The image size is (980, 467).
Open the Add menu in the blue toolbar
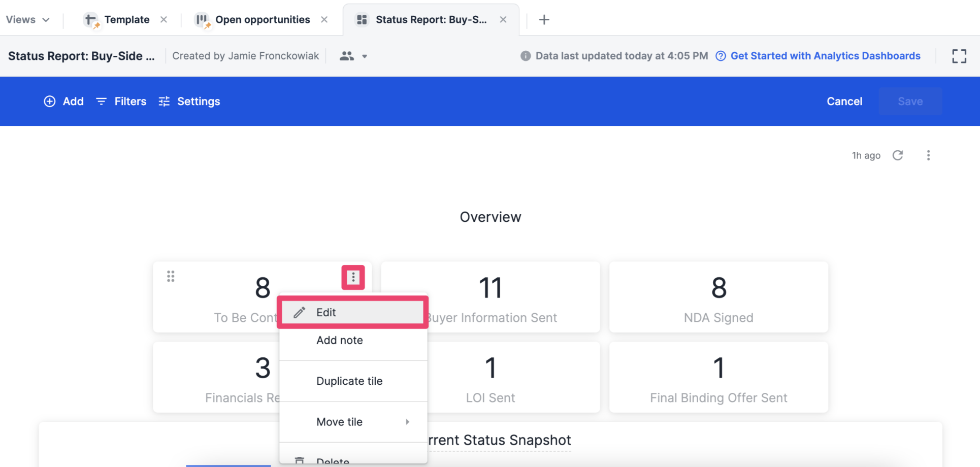point(63,101)
